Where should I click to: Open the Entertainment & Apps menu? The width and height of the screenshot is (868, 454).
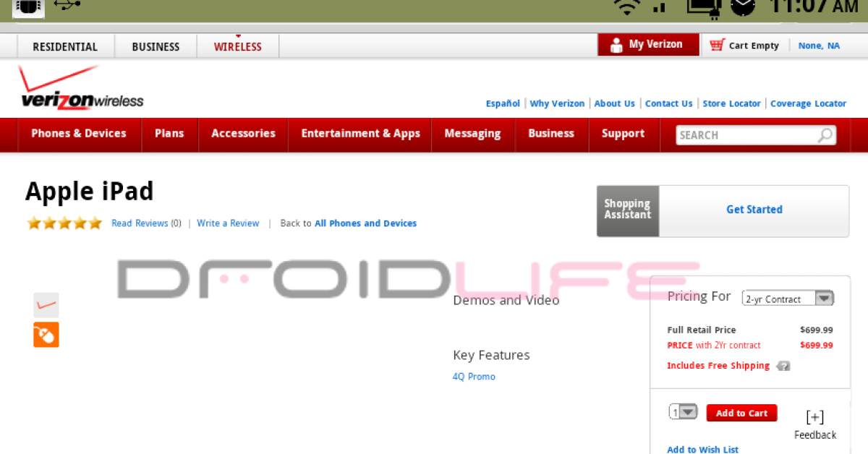click(x=360, y=134)
